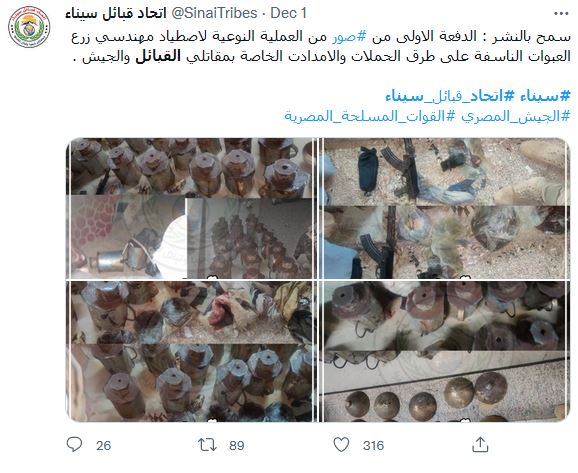
Task: Click the reply speech bubble icon
Action: (74, 444)
